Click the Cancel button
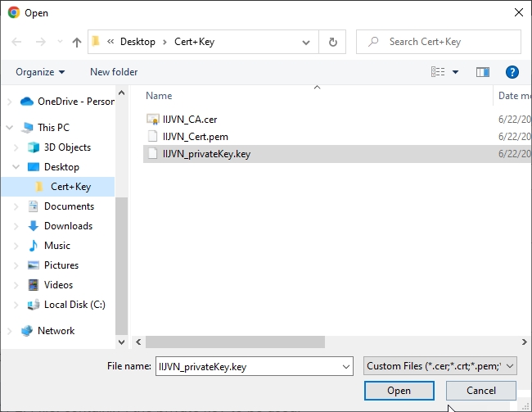 [x=481, y=391]
